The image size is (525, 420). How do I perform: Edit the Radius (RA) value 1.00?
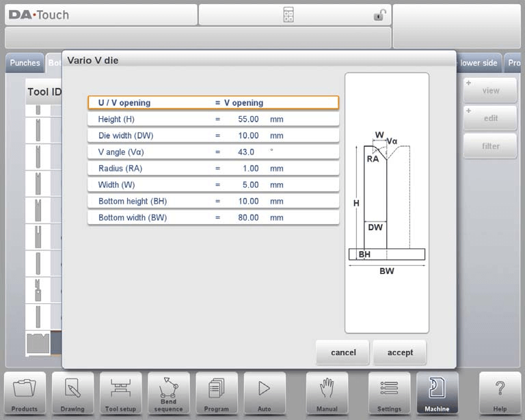point(213,168)
